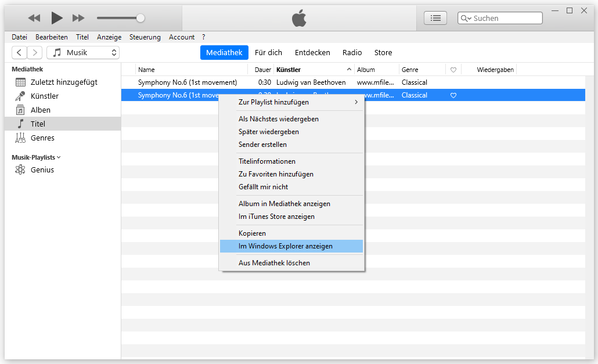Image resolution: width=598 pixels, height=364 pixels.
Task: Open the Anzeige menu
Action: [x=109, y=37]
